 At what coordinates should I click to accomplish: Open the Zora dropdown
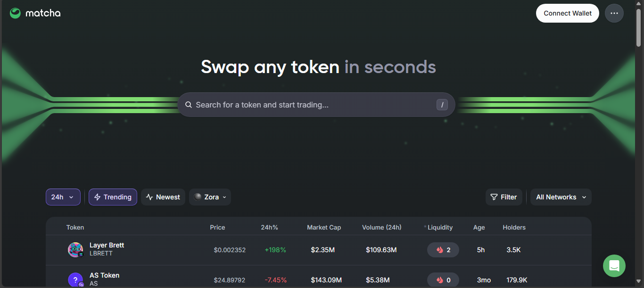click(210, 197)
